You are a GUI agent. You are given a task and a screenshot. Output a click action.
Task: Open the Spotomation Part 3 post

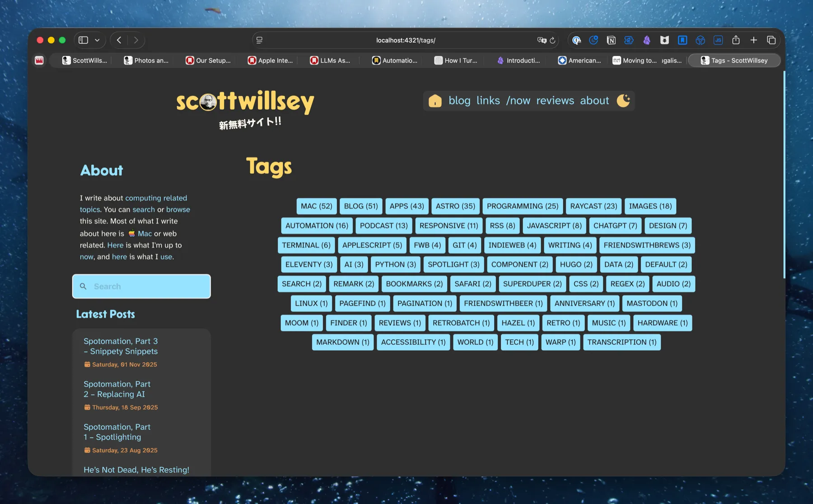[x=121, y=346]
